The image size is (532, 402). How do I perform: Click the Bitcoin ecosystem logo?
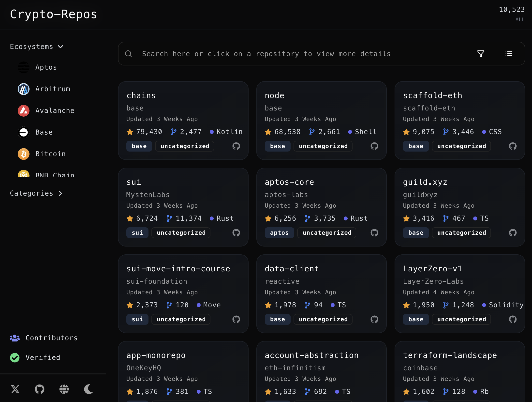(x=24, y=154)
